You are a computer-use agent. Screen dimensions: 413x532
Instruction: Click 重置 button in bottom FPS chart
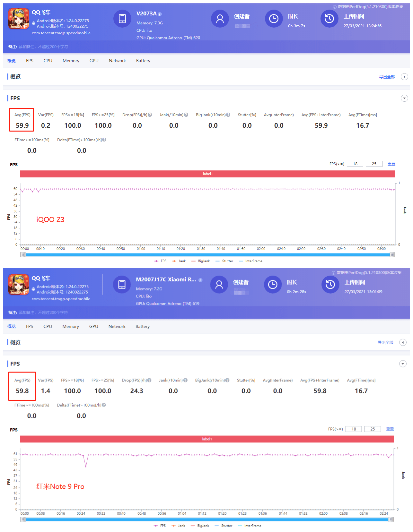[x=390, y=429]
